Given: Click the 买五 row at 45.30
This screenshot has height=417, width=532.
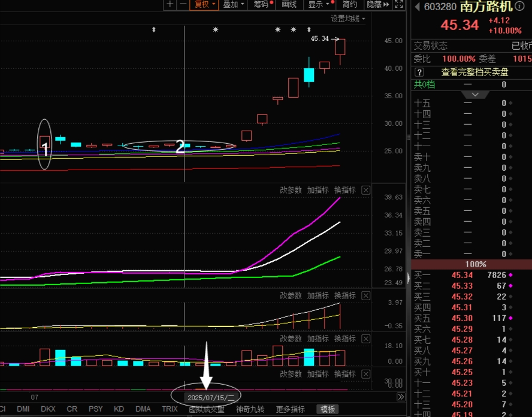Looking at the screenshot, I should 471,318.
